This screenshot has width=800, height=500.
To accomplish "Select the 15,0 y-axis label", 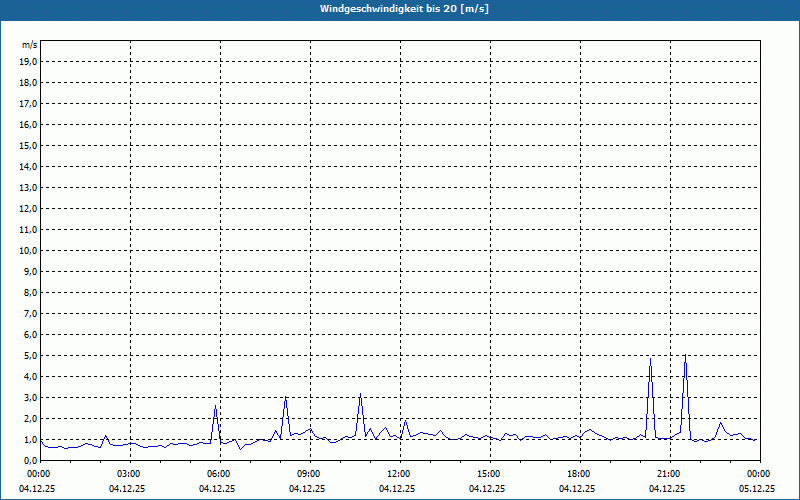I will pos(29,145).
